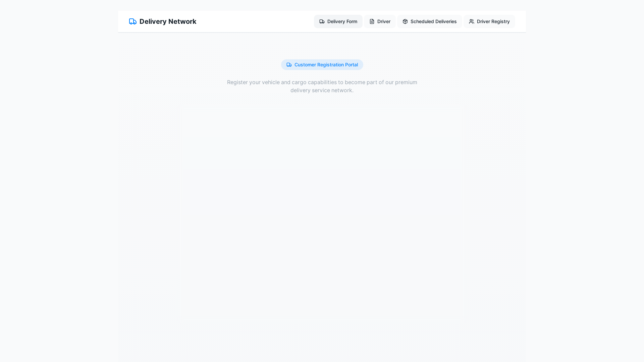This screenshot has height=362, width=644.
Task: Select the 'Register your vehicle' description text
Action: pyautogui.click(x=322, y=86)
